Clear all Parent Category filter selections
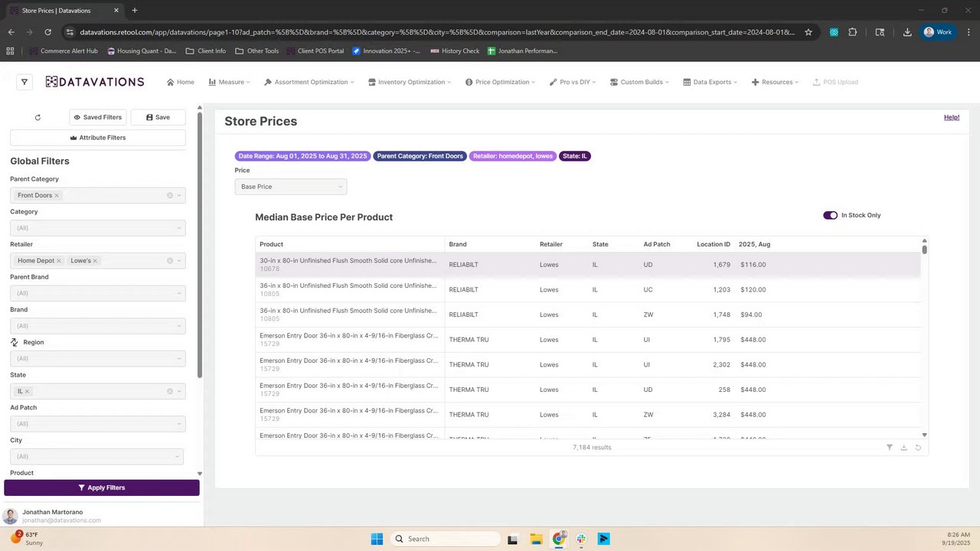 click(170, 195)
